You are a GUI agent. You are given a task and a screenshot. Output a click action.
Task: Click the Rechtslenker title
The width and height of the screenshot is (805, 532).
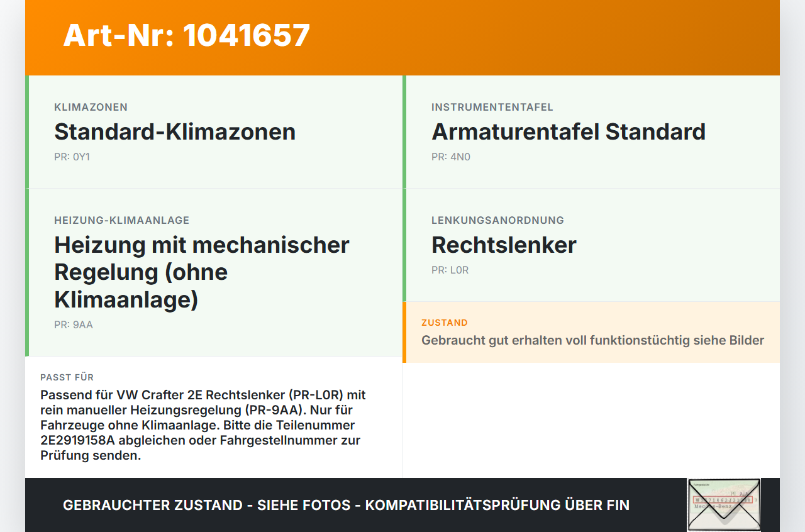(504, 245)
